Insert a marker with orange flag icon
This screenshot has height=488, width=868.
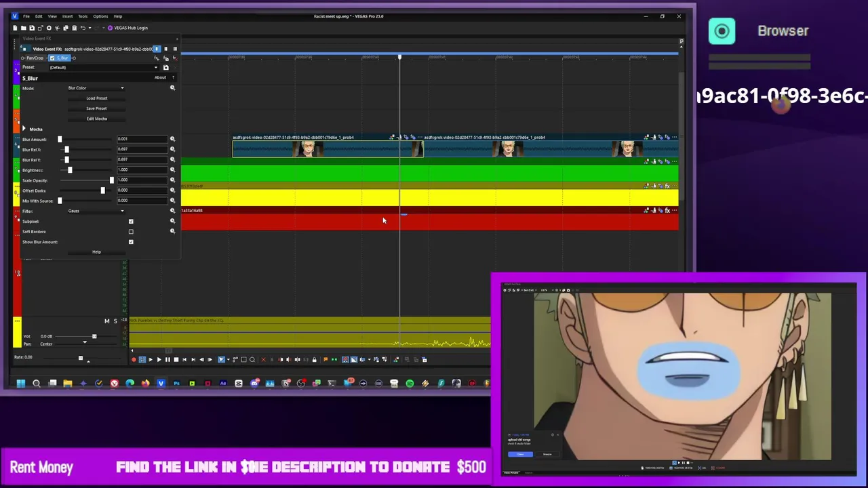(325, 359)
